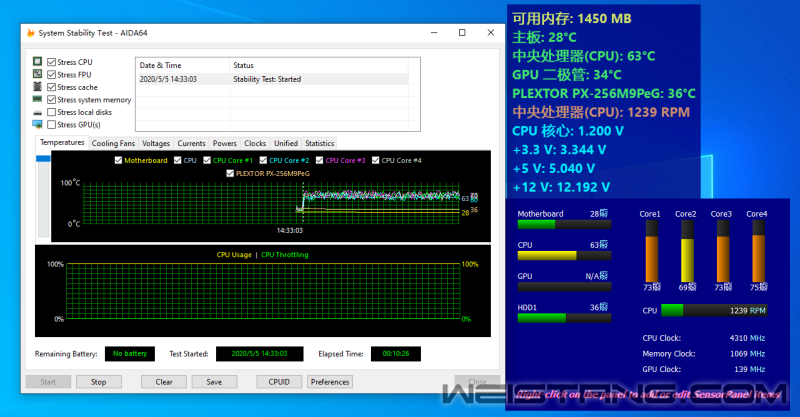Enable the Stress GPU(s) checkbox
This screenshot has height=417, width=800.
(x=52, y=125)
